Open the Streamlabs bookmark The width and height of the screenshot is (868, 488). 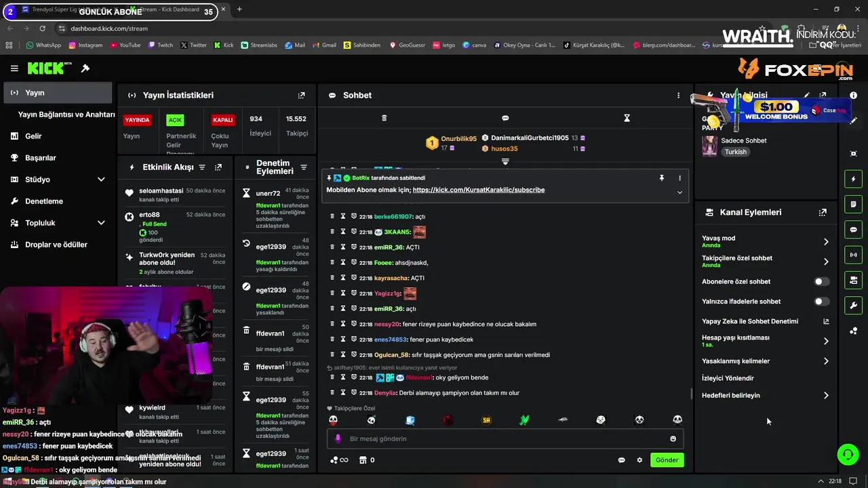click(x=259, y=45)
